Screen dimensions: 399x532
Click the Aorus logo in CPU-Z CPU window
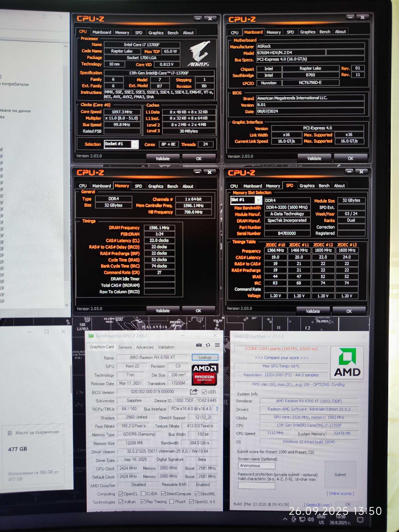199,54
